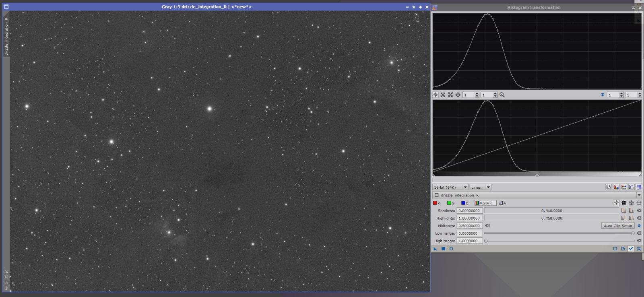Select the B channel
This screenshot has width=644, height=297.
click(x=465, y=203)
